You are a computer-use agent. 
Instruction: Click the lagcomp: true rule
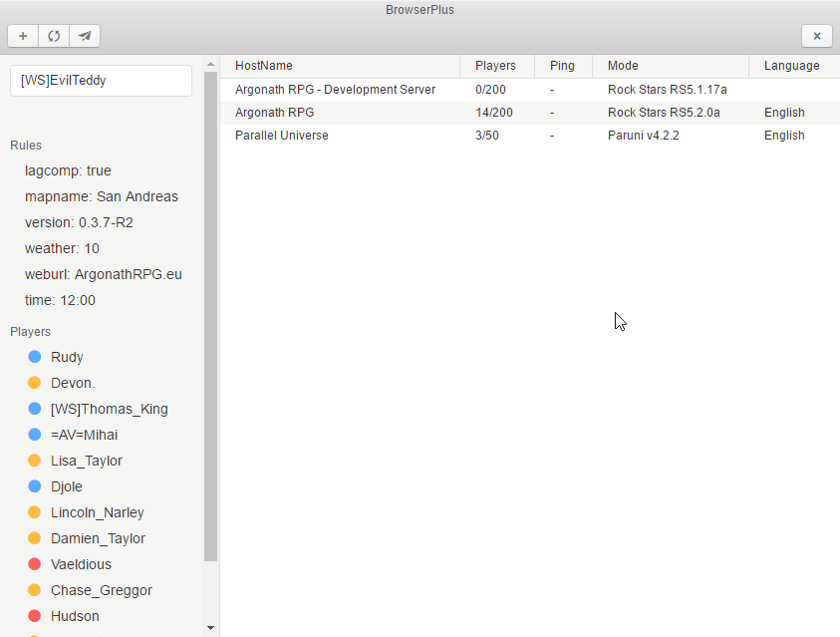[68, 170]
